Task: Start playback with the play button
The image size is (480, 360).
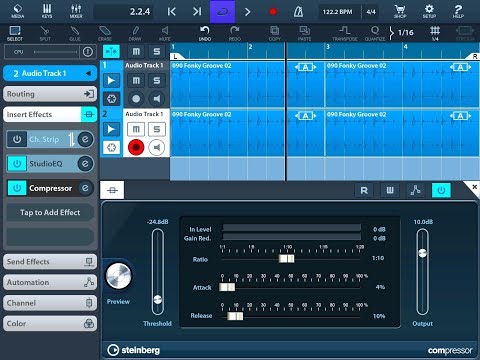Action: tap(247, 12)
